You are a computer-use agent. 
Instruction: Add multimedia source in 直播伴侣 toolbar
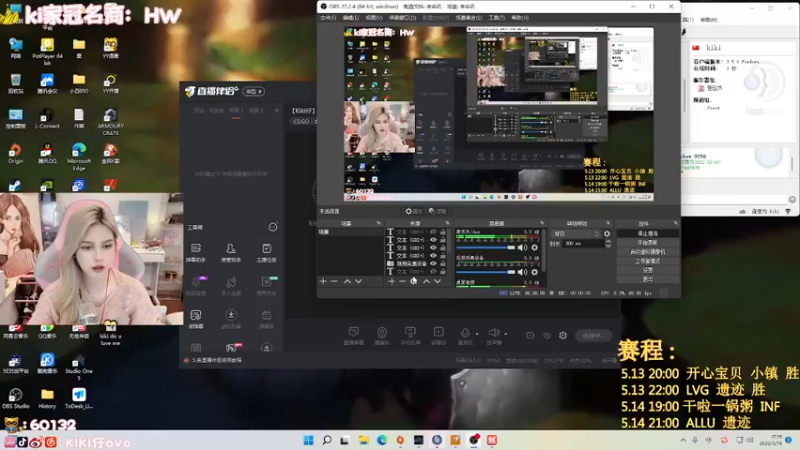(438, 335)
